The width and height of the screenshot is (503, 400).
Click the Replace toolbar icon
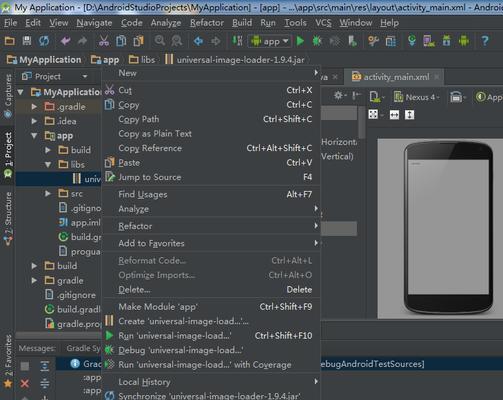tap(177, 41)
